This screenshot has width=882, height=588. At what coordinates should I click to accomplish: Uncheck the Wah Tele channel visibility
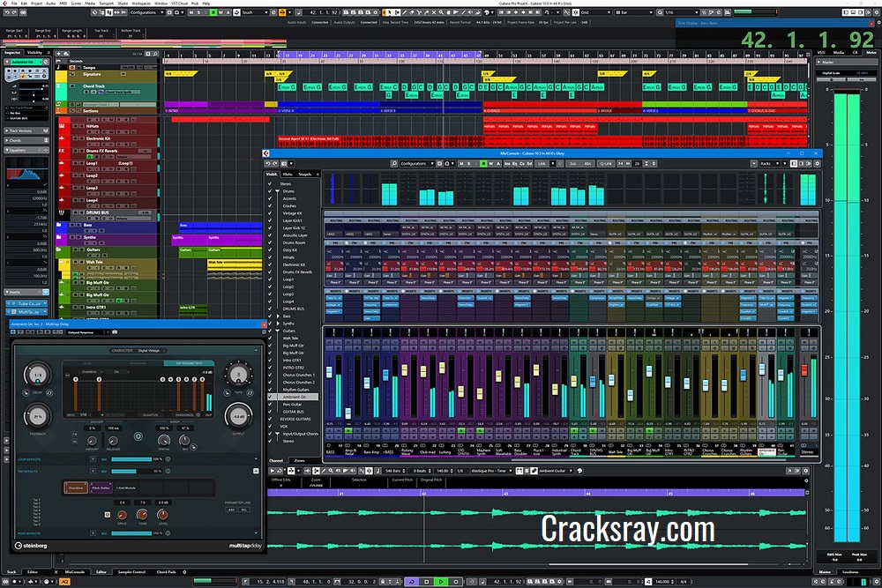pos(270,338)
